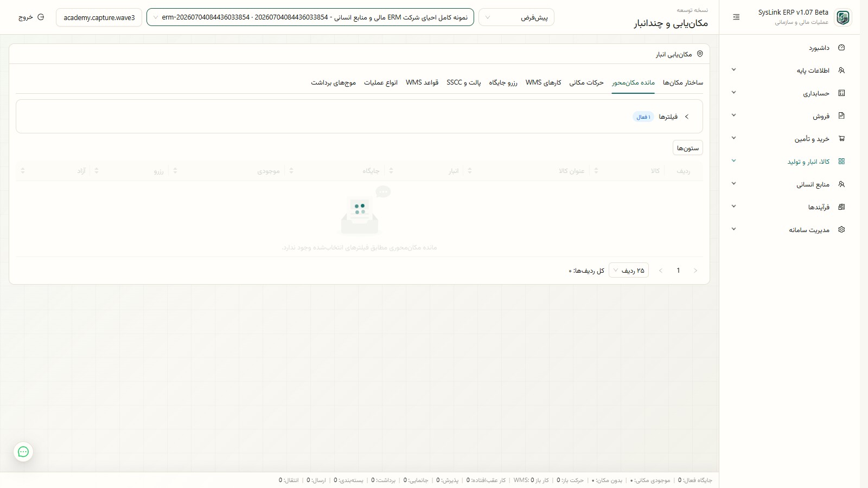
Task: Click the خروج logout icon
Action: (x=41, y=17)
